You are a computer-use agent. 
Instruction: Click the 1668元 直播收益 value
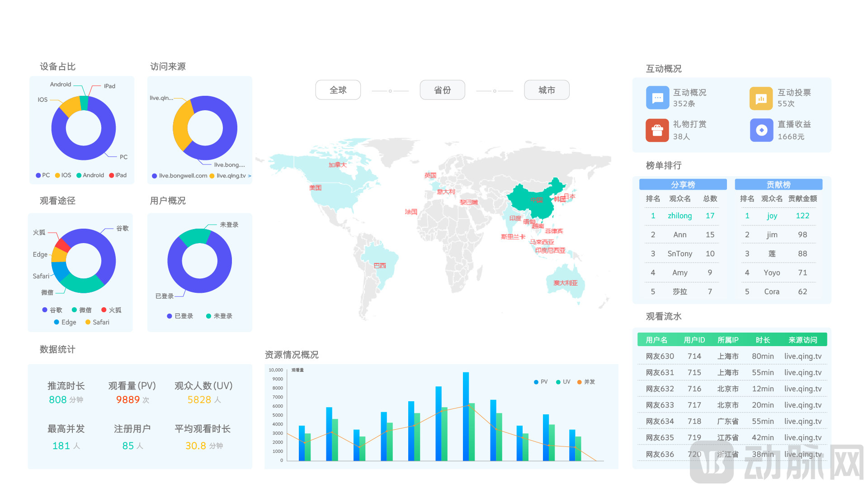(x=791, y=136)
